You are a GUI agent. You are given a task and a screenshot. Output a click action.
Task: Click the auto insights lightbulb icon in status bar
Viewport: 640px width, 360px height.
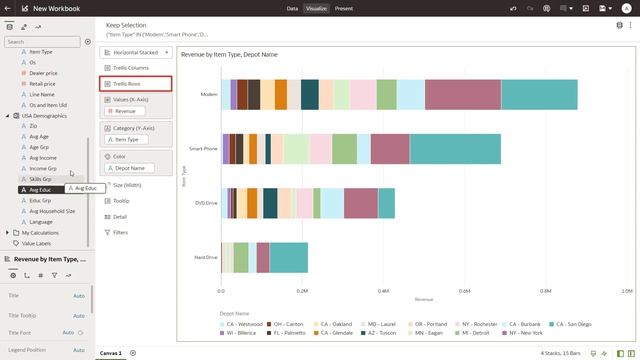604,353
